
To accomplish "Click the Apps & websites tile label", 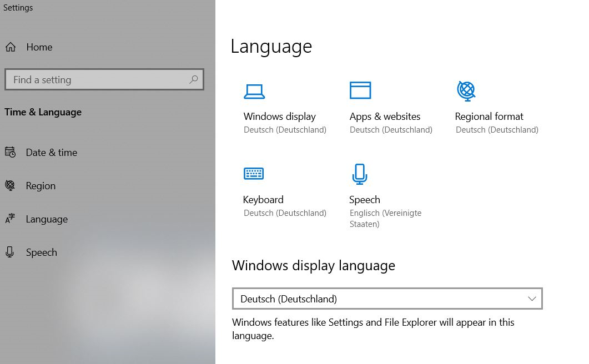I will [385, 117].
